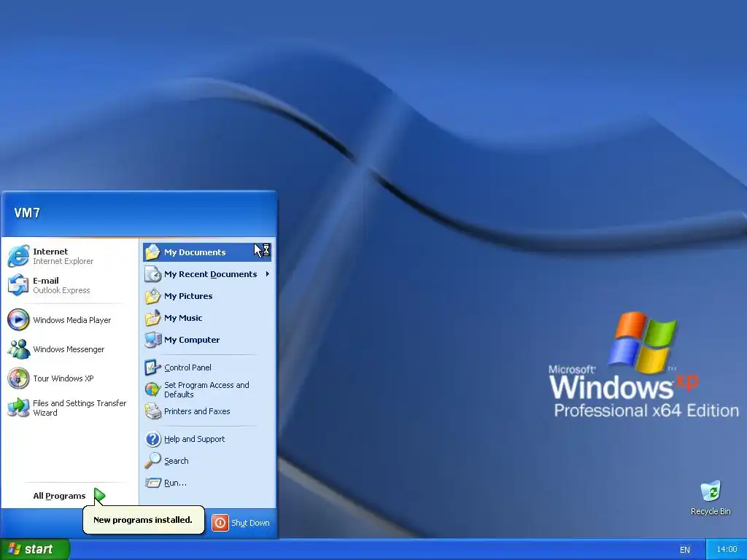The width and height of the screenshot is (747, 560).
Task: Click the Tour Windows XP label
Action: 63,378
